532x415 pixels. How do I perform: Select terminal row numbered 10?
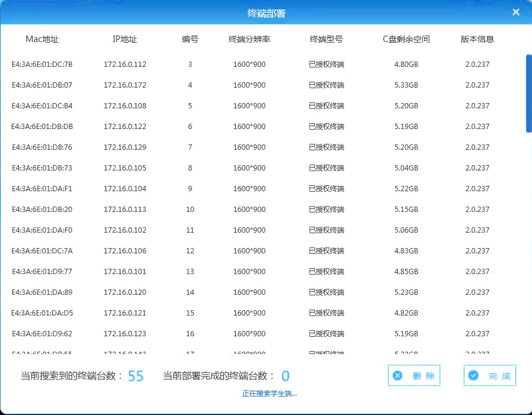(190, 210)
